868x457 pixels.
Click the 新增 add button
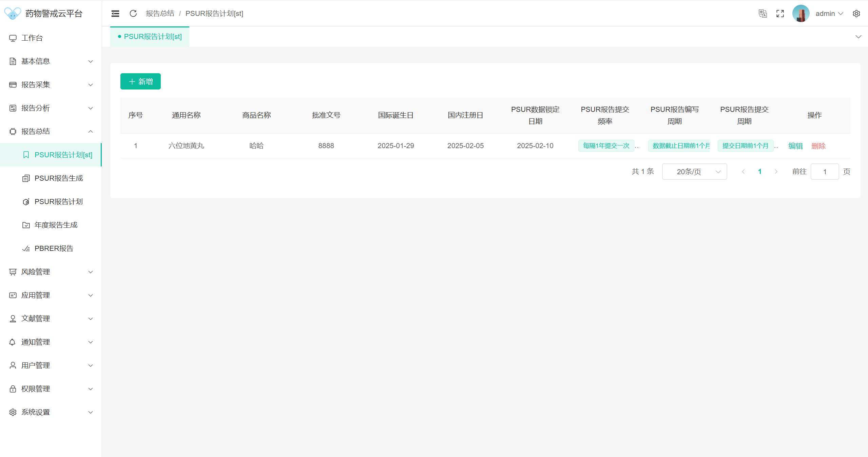pos(140,81)
